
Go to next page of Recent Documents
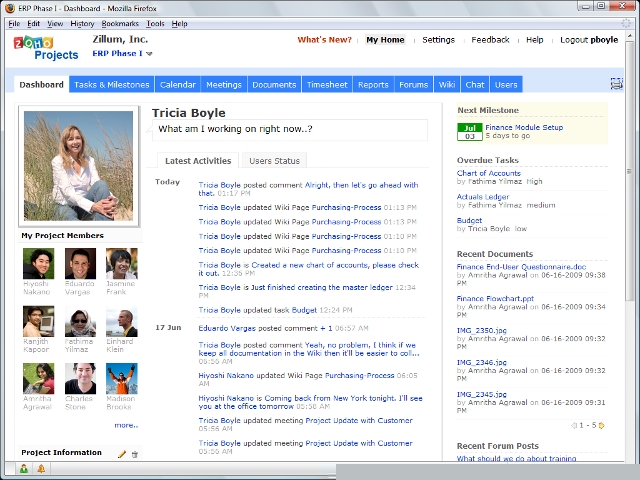602,425
